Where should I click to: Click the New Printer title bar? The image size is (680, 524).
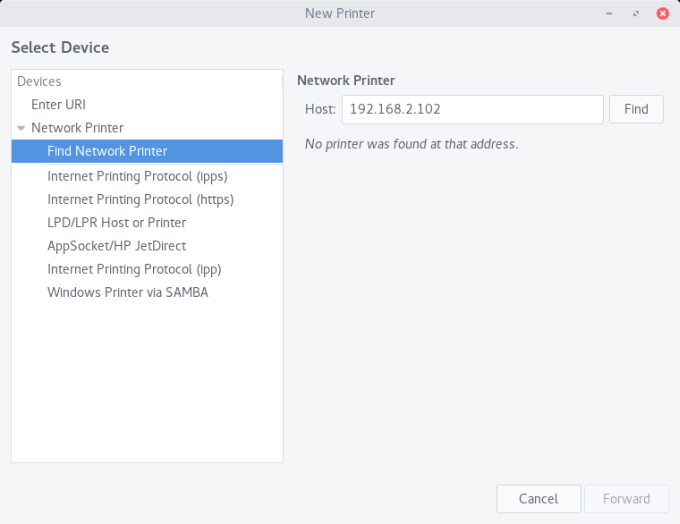340,13
